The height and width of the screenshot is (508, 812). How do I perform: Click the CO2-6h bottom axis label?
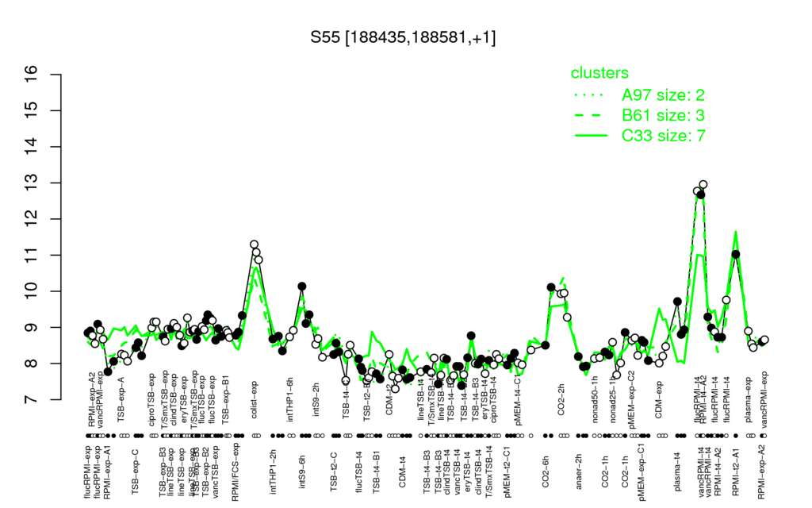click(x=546, y=471)
